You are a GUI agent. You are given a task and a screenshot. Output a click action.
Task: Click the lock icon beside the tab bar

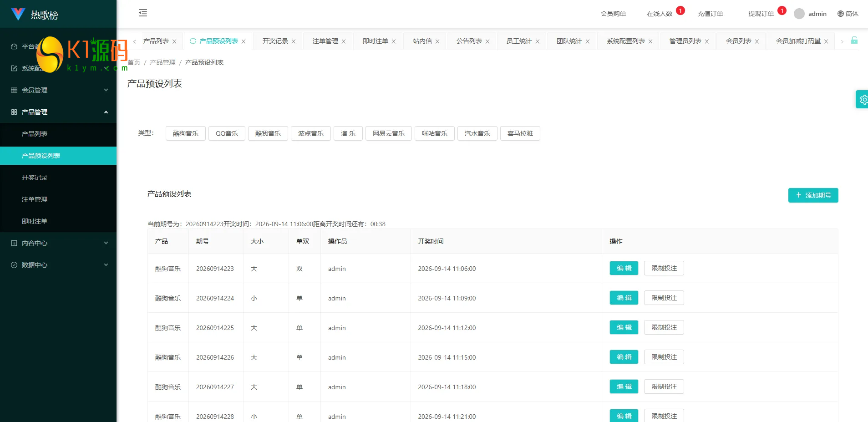point(854,41)
